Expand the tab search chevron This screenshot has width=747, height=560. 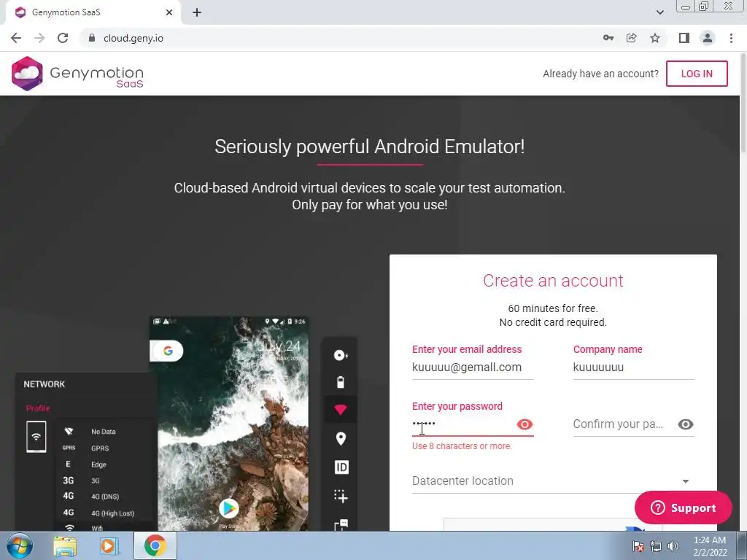coord(659,12)
